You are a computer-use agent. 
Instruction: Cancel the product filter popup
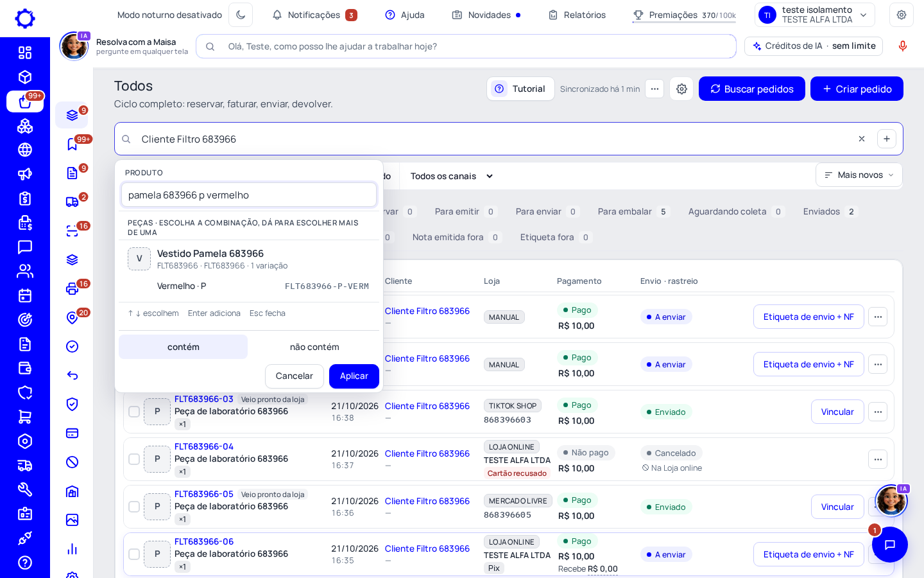pos(295,376)
